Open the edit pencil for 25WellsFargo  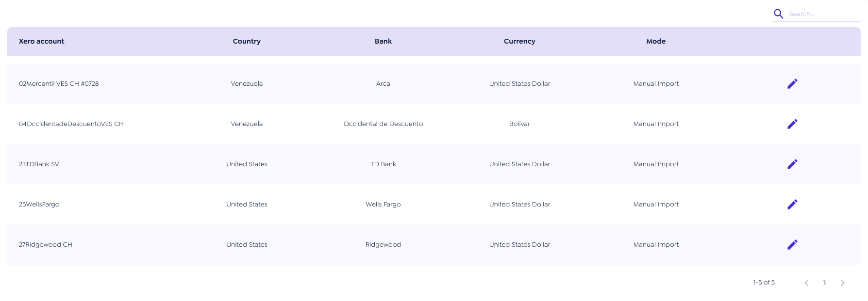click(792, 205)
